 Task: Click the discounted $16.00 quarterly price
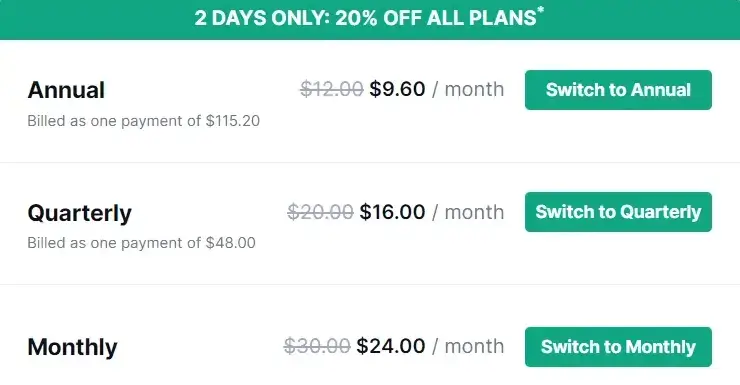[x=392, y=212]
